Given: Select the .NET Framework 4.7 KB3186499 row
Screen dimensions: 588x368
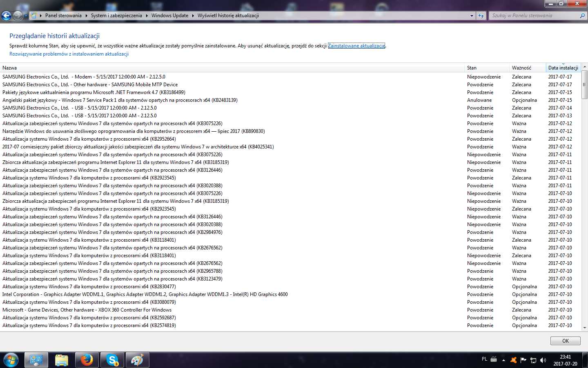Looking at the screenshot, I should click(290, 92).
